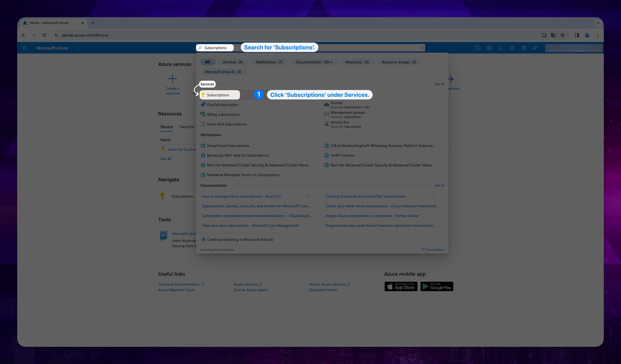Image resolution: width=621 pixels, height=364 pixels.
Task: Bookmark this page with star icon
Action: point(563,35)
